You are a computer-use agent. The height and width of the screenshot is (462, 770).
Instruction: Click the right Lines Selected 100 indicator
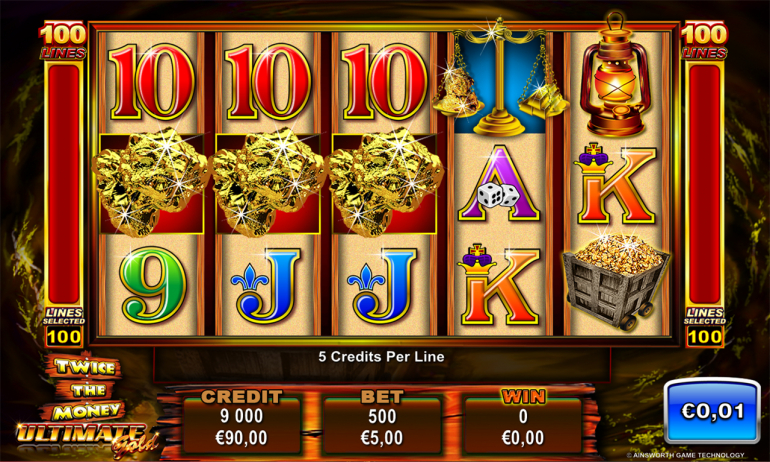705,326
